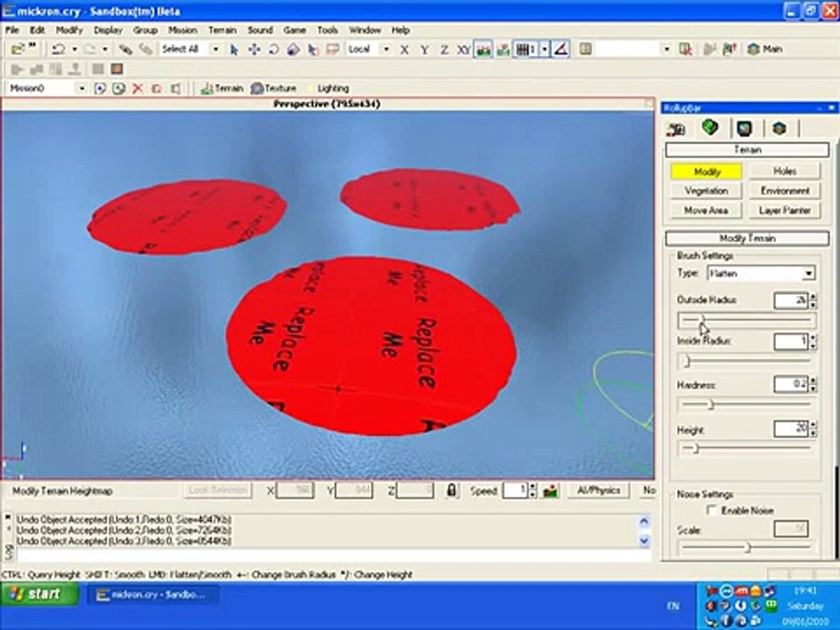840x630 pixels.
Task: Click the Vegetation button
Action: click(706, 191)
